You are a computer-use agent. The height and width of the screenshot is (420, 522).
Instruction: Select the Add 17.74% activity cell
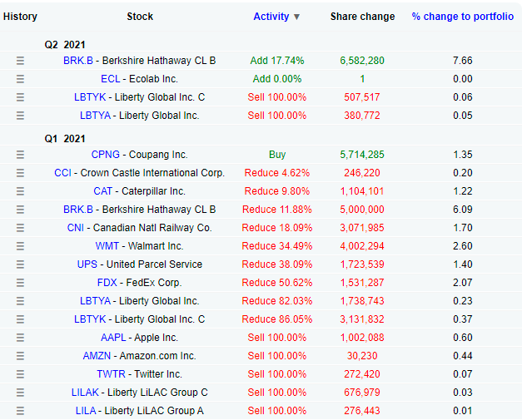point(277,61)
